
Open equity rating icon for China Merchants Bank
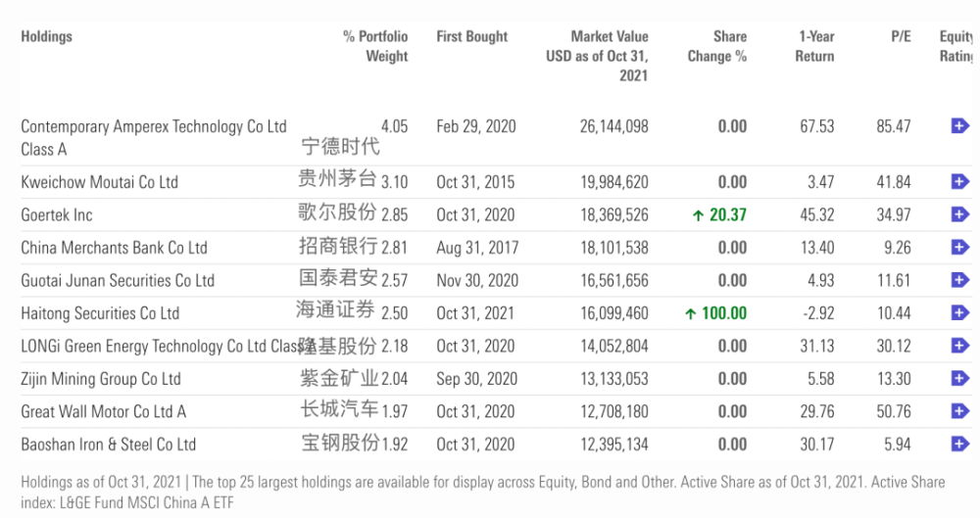point(959,248)
